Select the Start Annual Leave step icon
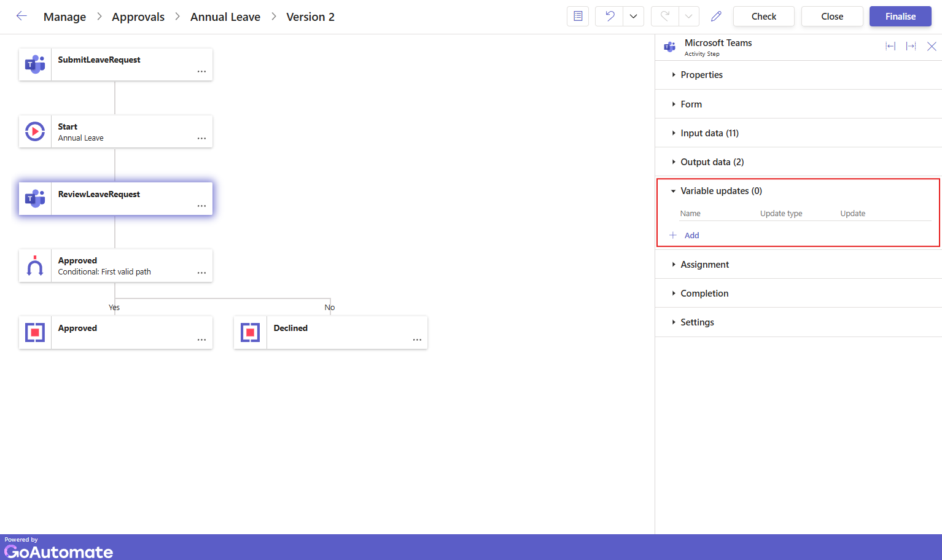The image size is (942, 560). (35, 131)
